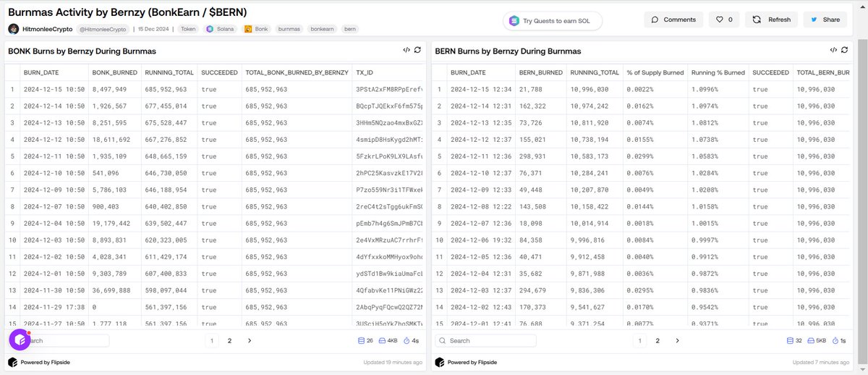This screenshot has width=868, height=375.
Task: Refresh the whole dashboard
Action: click(771, 20)
